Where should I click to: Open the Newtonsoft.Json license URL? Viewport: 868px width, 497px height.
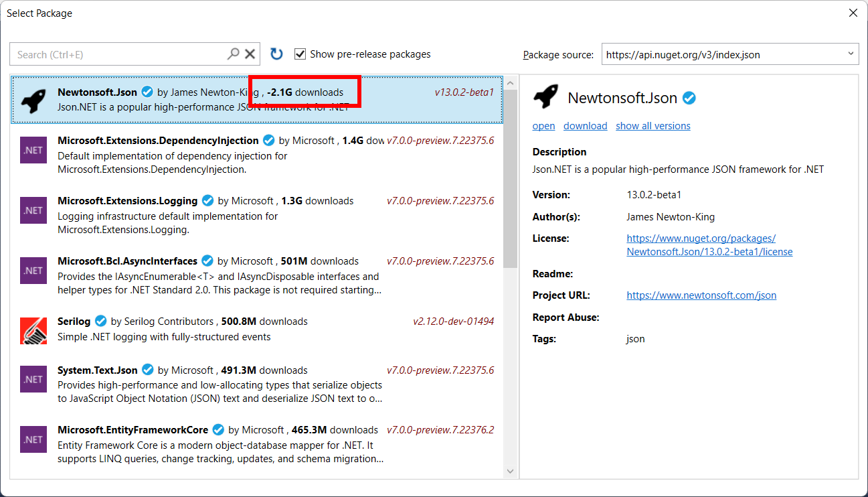coord(709,245)
